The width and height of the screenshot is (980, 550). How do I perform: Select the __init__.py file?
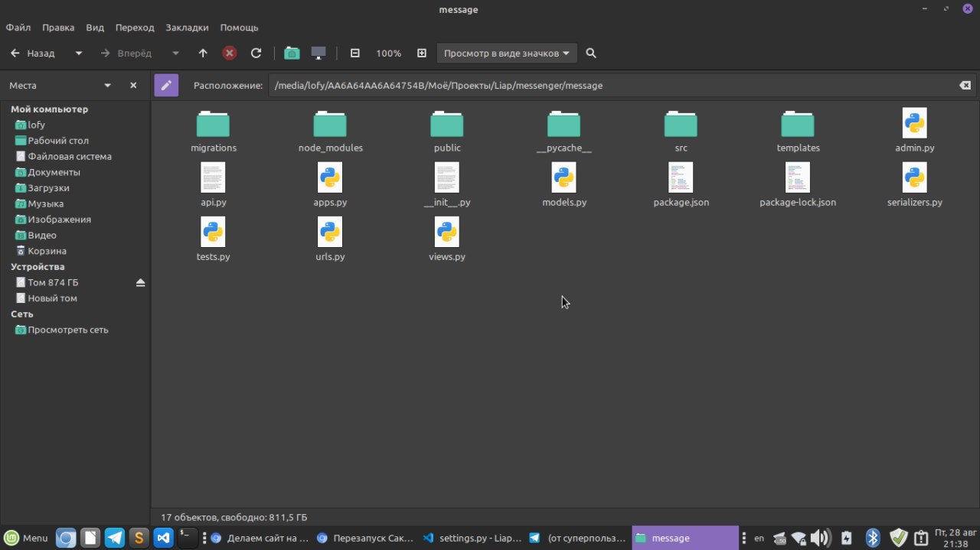tap(447, 185)
